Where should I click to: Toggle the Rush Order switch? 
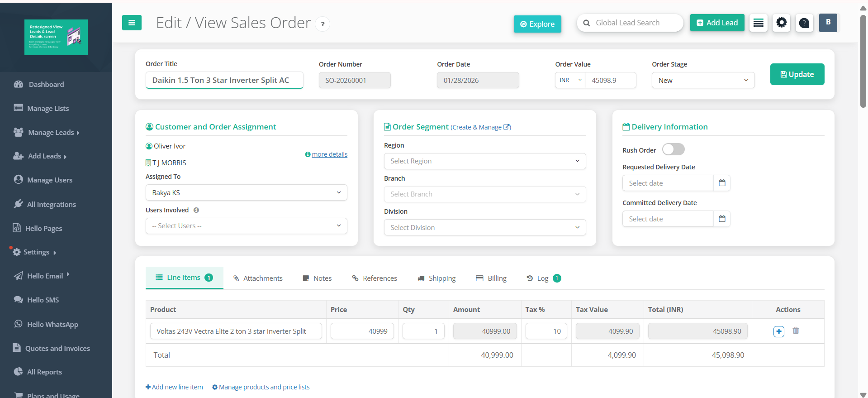point(673,149)
